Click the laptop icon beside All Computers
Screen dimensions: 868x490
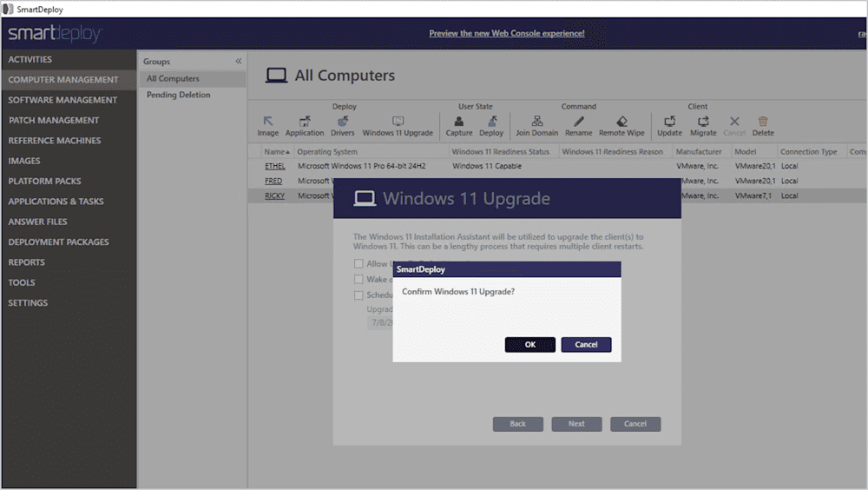click(276, 76)
